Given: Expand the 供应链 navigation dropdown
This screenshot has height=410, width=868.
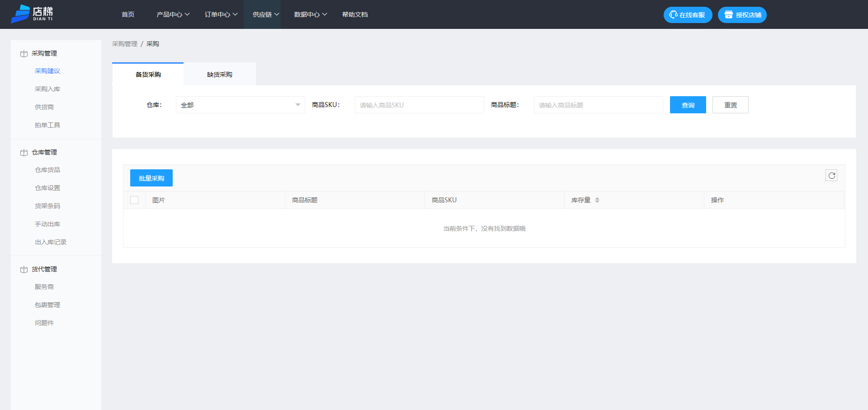Looking at the screenshot, I should pyautogui.click(x=266, y=14).
